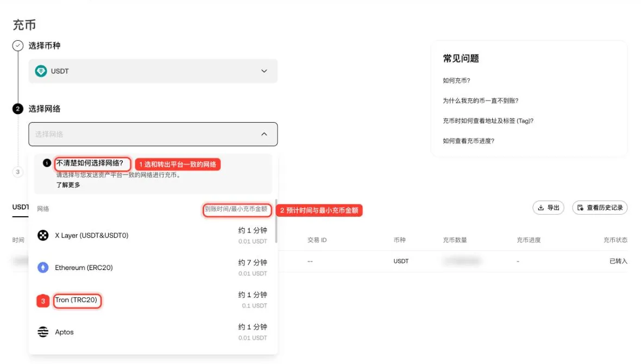Open the USDT coin selection dropdown
This screenshot has width=641, height=364.
pyautogui.click(x=153, y=71)
